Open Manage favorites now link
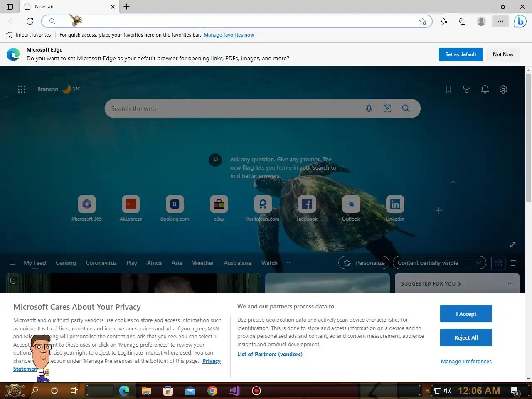This screenshot has height=399, width=532. (x=229, y=35)
